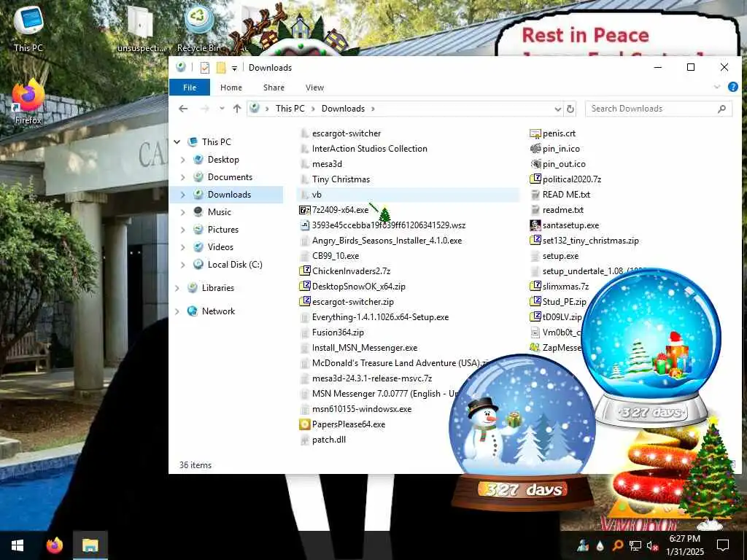Select set132_tiny_christmas.zip file
Screen dimensions: 747x560
click(x=590, y=241)
